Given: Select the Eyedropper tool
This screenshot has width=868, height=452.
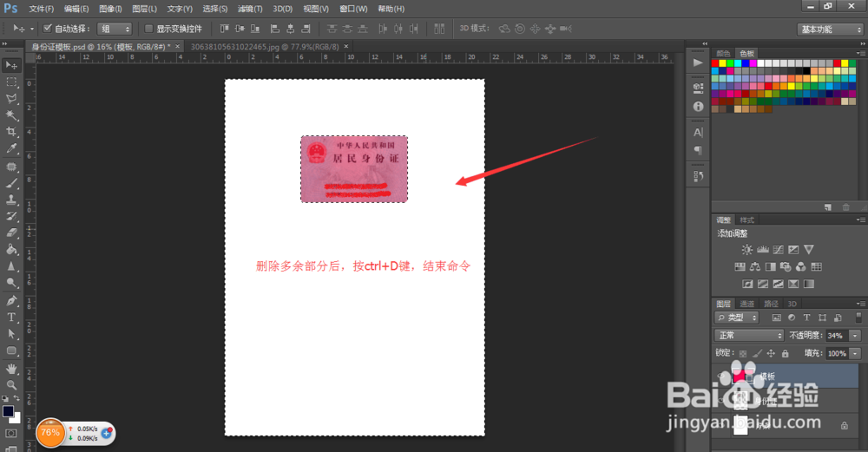Looking at the screenshot, I should point(11,148).
